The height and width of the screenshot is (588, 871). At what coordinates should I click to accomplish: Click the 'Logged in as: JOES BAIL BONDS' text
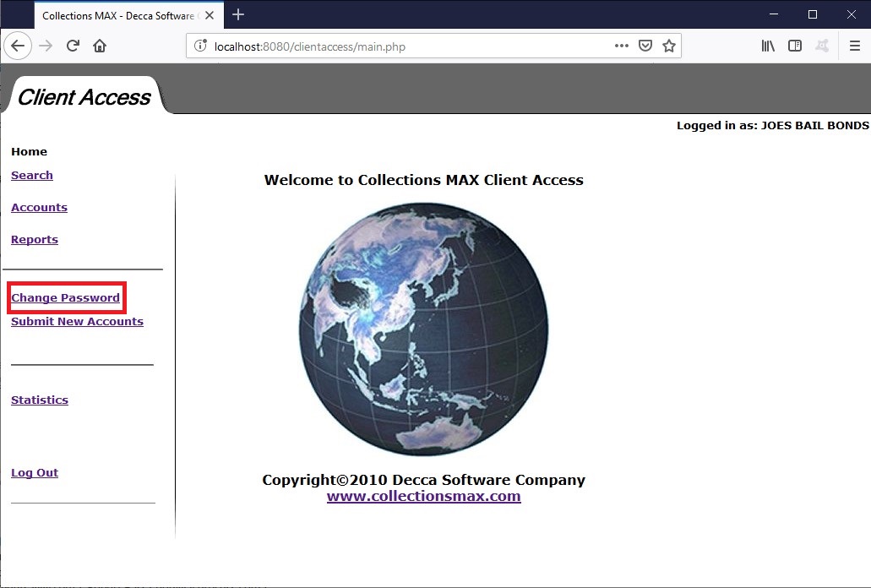773,126
